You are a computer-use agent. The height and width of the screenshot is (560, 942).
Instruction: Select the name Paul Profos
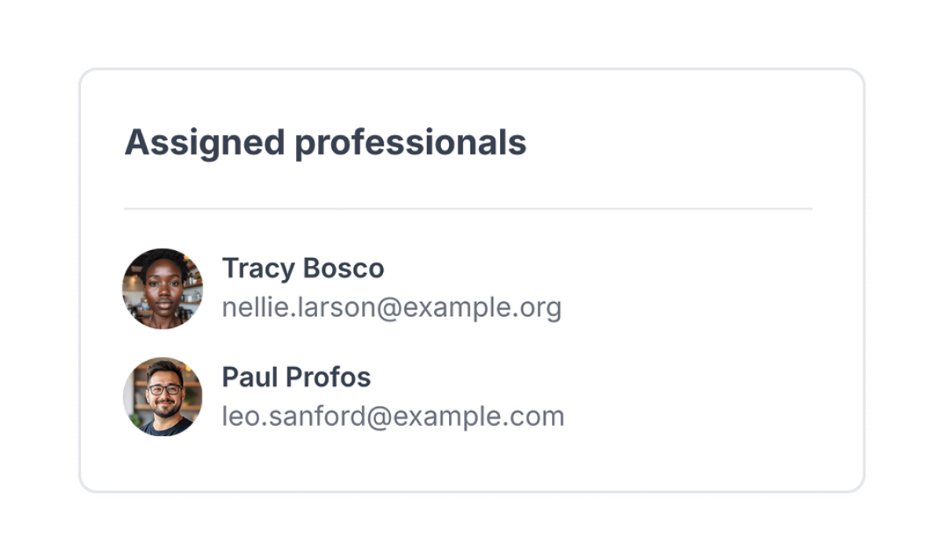click(296, 377)
